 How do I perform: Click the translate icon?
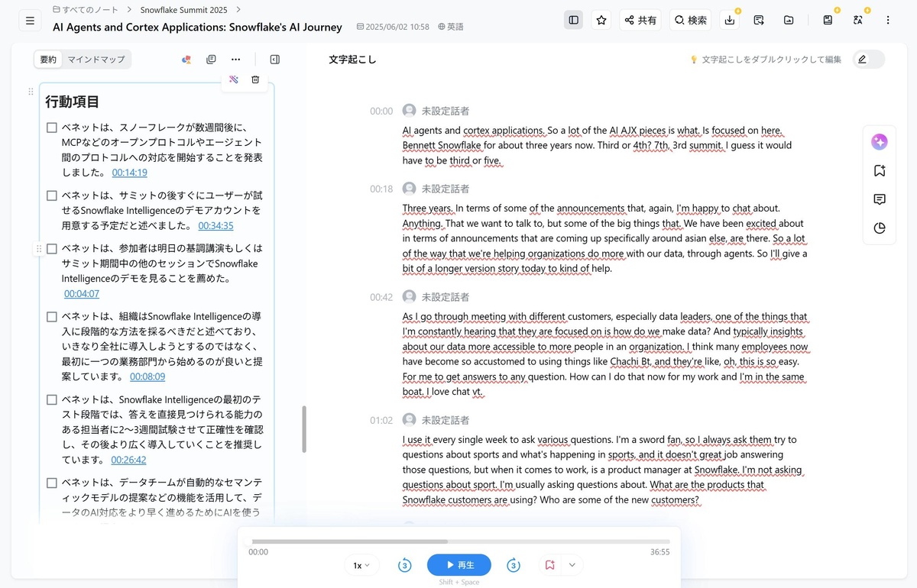point(858,21)
